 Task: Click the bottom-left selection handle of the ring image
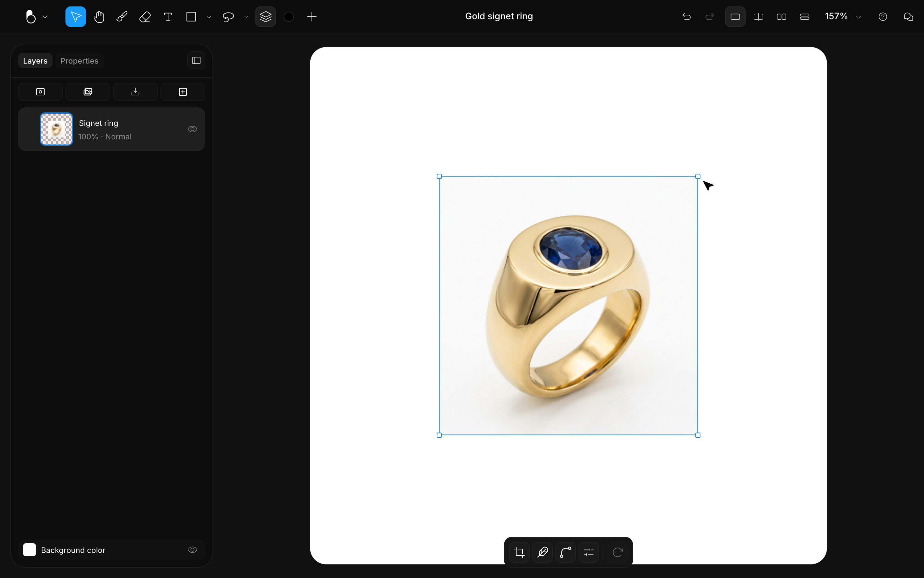point(439,435)
